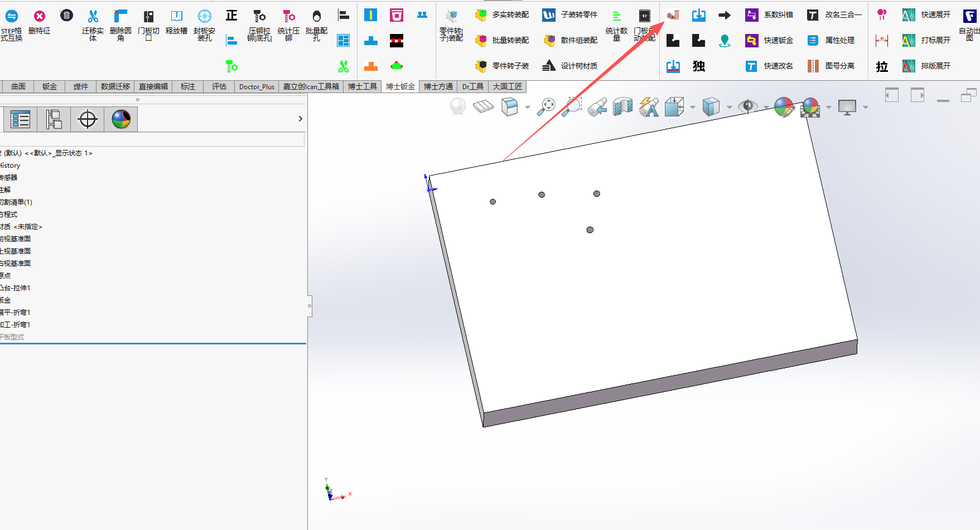Open the DisplayManager color ball tab
This screenshot has width=980, height=530.
121,119
